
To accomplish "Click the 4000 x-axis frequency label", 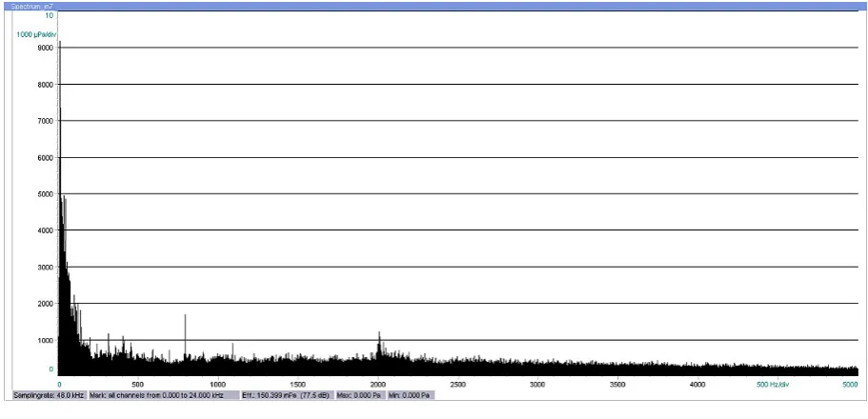I will pyautogui.click(x=697, y=384).
